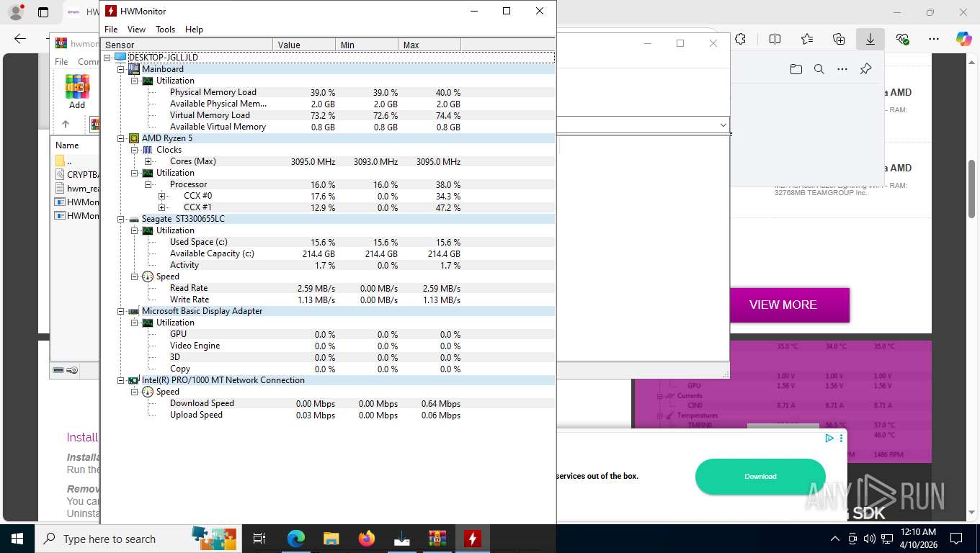
Task: Open Edge Settings and more menu
Action: click(x=934, y=40)
